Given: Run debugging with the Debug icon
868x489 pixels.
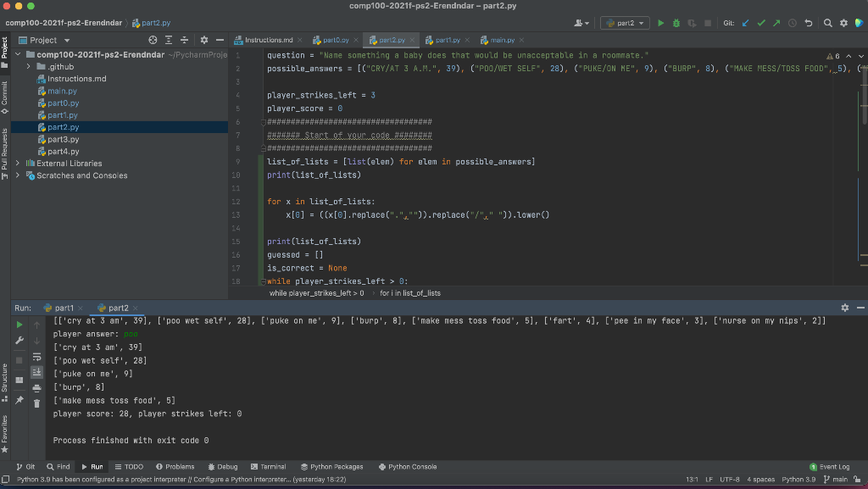Looking at the screenshot, I should 676,22.
